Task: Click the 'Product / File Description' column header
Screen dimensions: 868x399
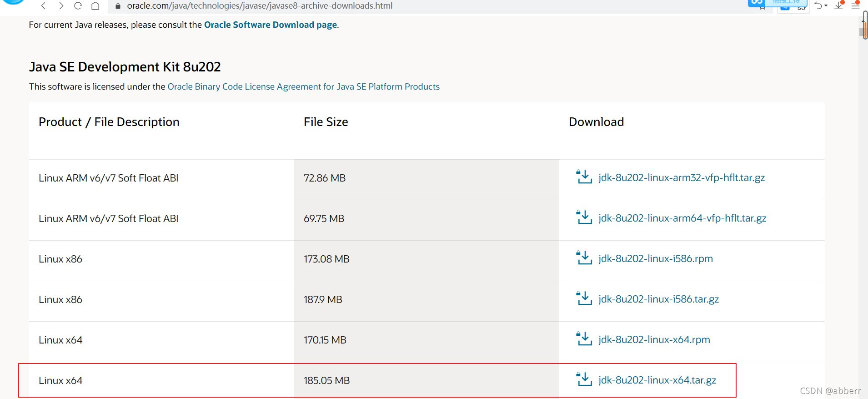Action: (x=109, y=122)
